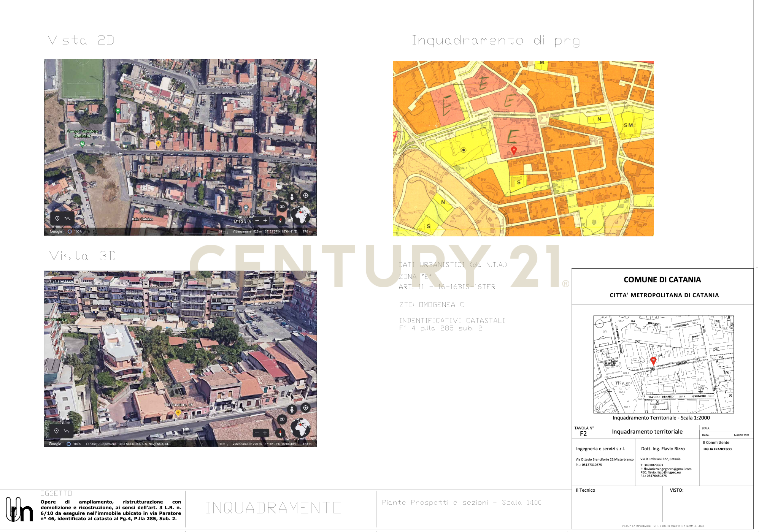This screenshot has width=759, height=532.
Task: Click the 2D button in Vista 3D map
Action: pyautogui.click(x=282, y=419)
